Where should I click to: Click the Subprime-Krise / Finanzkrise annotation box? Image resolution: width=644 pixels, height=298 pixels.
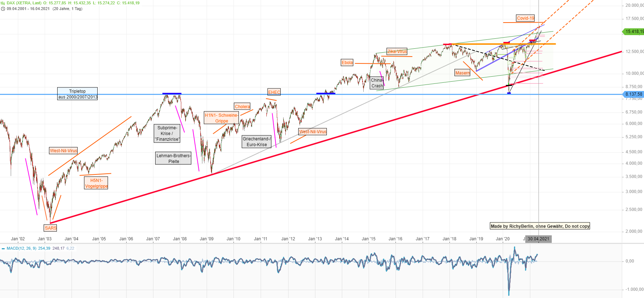167,133
